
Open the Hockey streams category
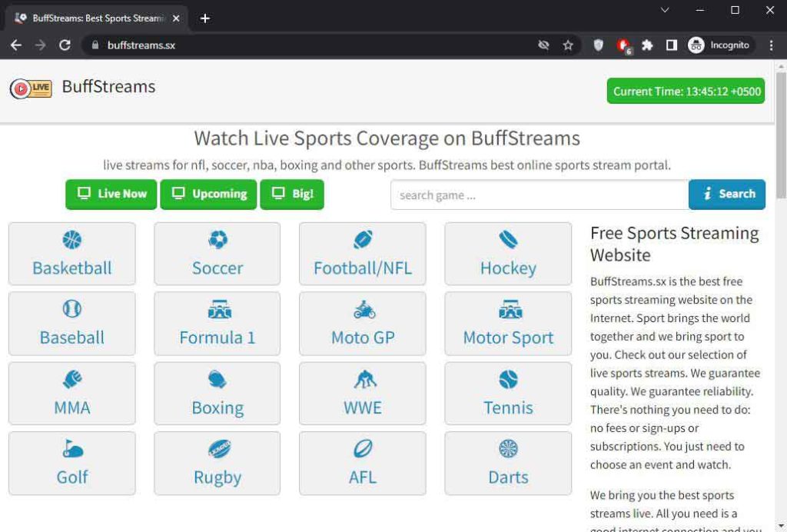point(508,254)
